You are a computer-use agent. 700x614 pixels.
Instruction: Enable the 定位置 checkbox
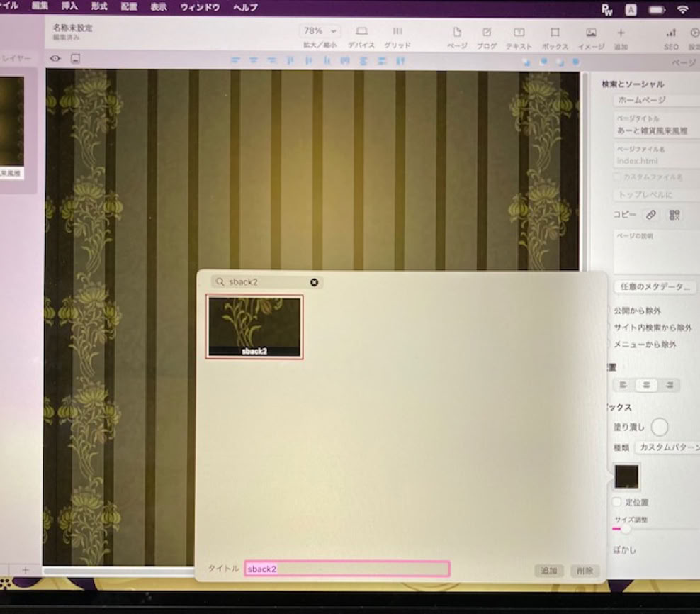click(617, 502)
